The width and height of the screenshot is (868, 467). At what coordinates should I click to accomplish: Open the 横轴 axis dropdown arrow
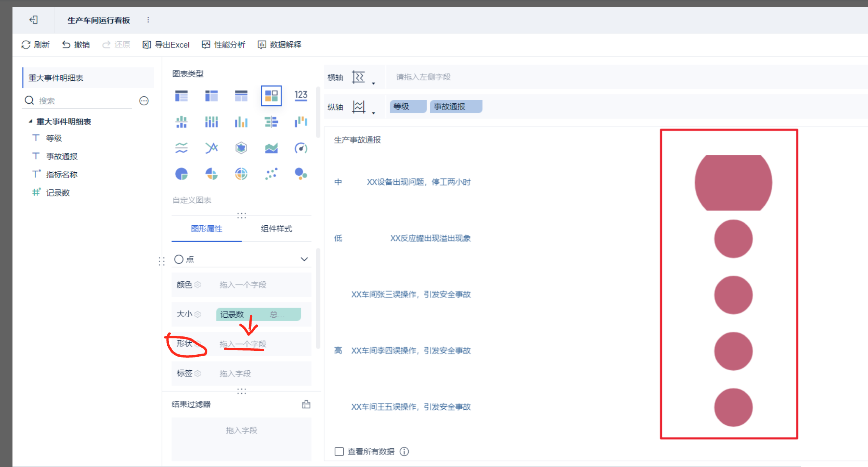tap(373, 83)
